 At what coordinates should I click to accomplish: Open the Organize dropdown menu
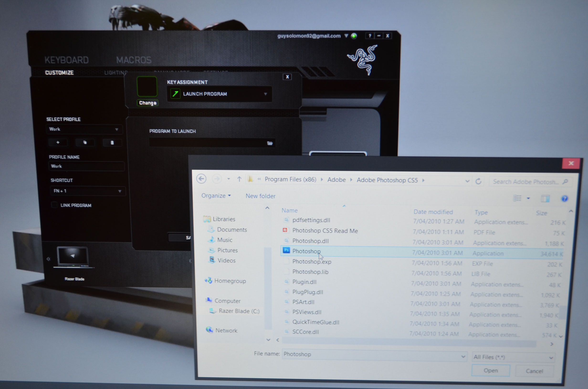[x=216, y=195]
